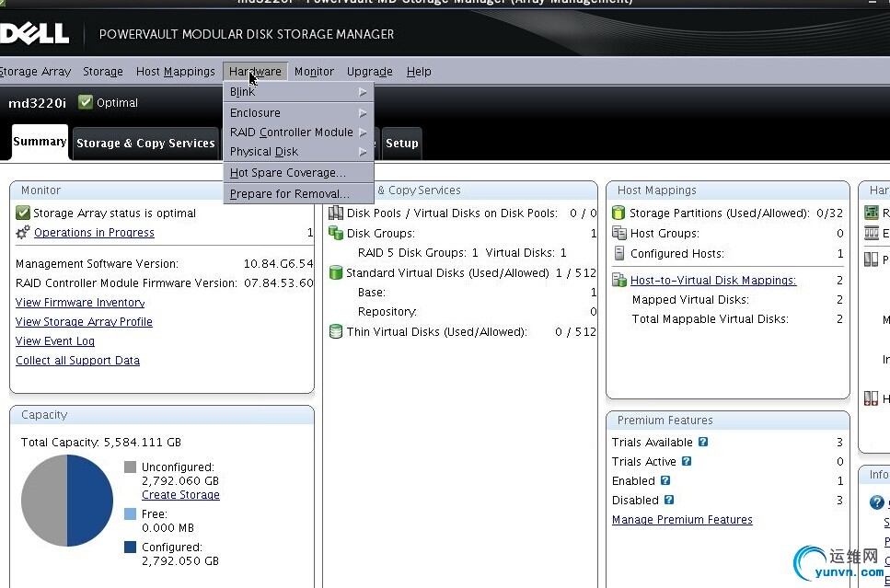
Task: Click the 'RAID 5 Disk Groups: 1' text
Action: tap(419, 252)
